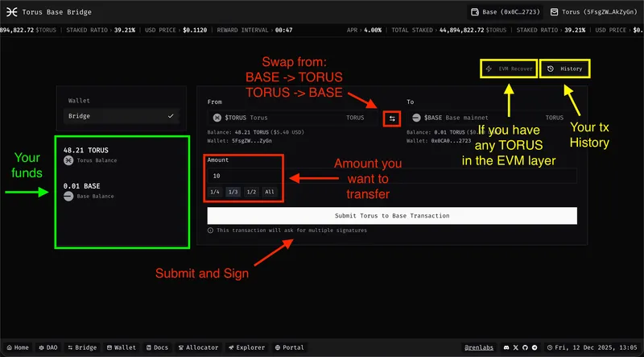Select the All amount preset
644x357 pixels.
[270, 192]
